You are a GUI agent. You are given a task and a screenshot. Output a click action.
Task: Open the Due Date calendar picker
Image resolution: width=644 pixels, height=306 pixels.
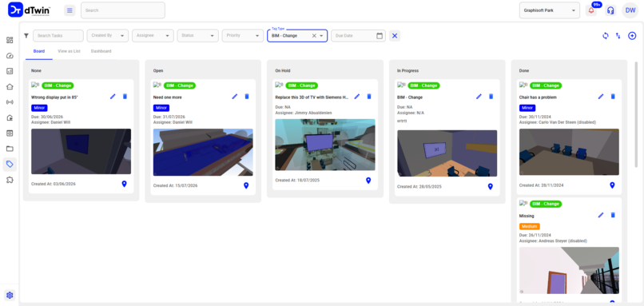coord(380,36)
